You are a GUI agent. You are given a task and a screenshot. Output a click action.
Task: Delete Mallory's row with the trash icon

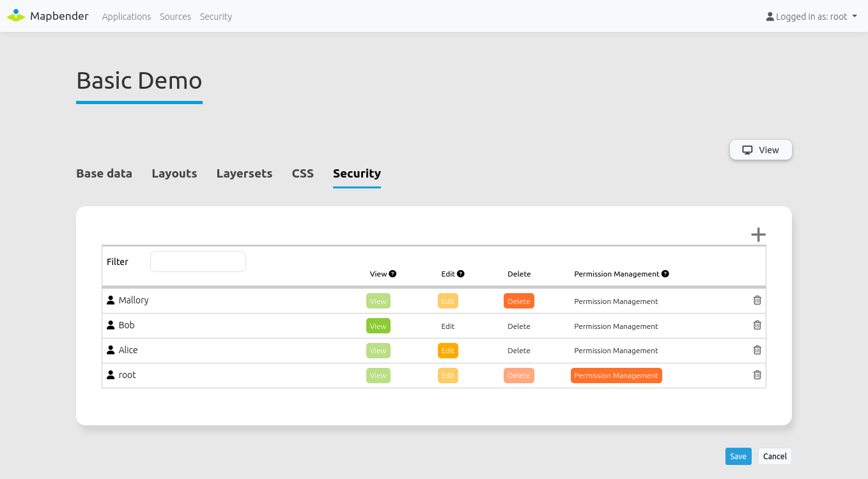(757, 300)
